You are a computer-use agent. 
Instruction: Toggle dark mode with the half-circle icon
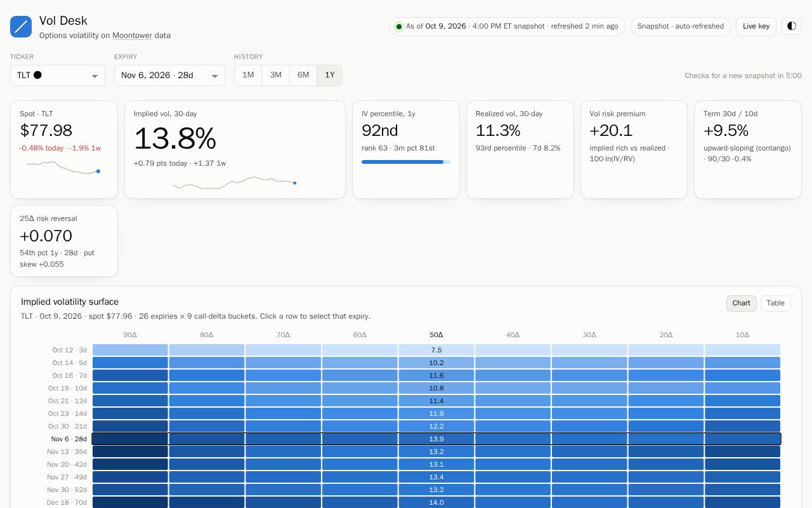[x=792, y=26]
